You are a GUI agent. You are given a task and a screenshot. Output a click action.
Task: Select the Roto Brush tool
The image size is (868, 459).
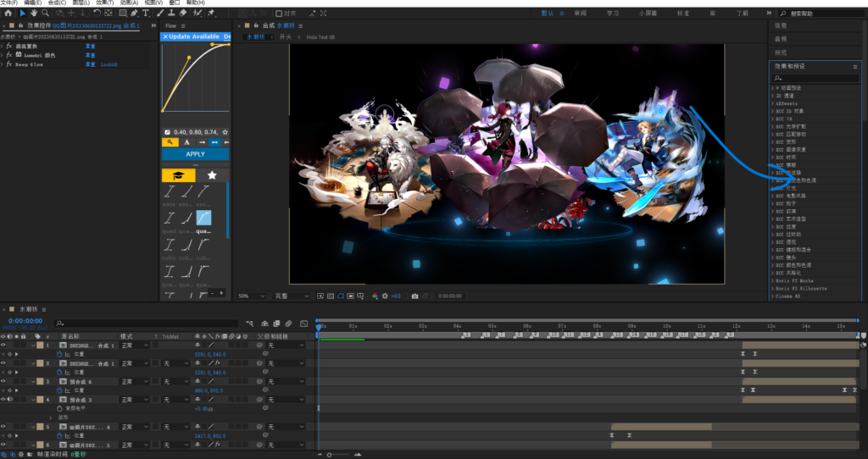[x=197, y=14]
